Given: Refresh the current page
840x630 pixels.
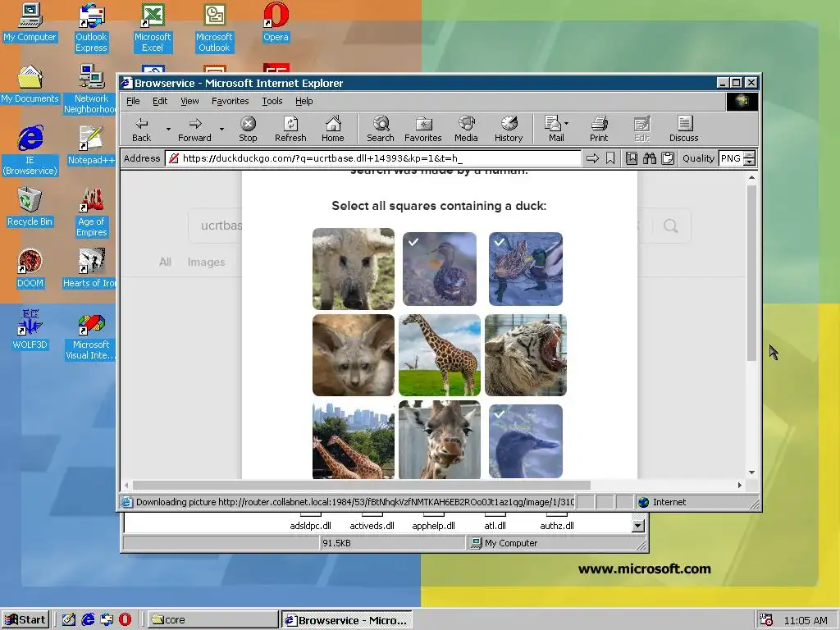Looking at the screenshot, I should pos(290,130).
